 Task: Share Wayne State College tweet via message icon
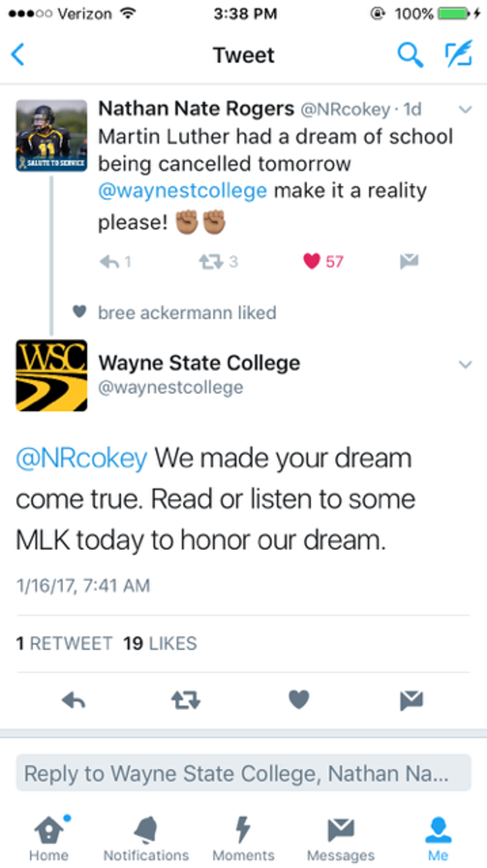pyautogui.click(x=411, y=701)
